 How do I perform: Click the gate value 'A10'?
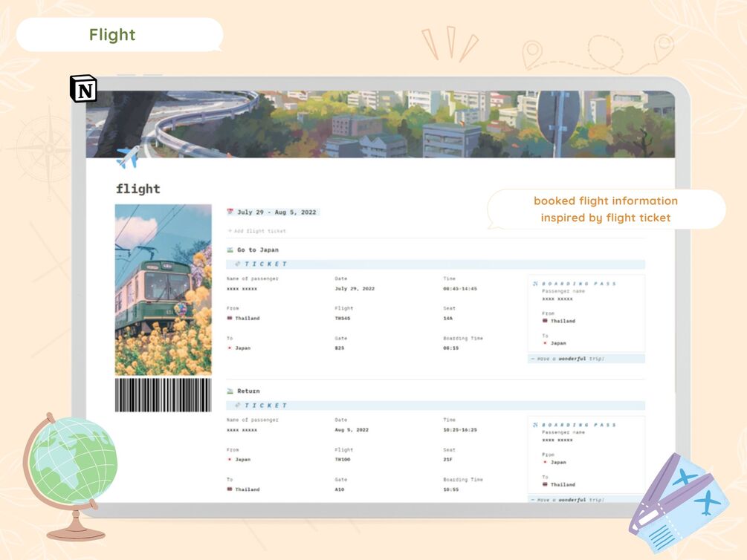tap(339, 489)
